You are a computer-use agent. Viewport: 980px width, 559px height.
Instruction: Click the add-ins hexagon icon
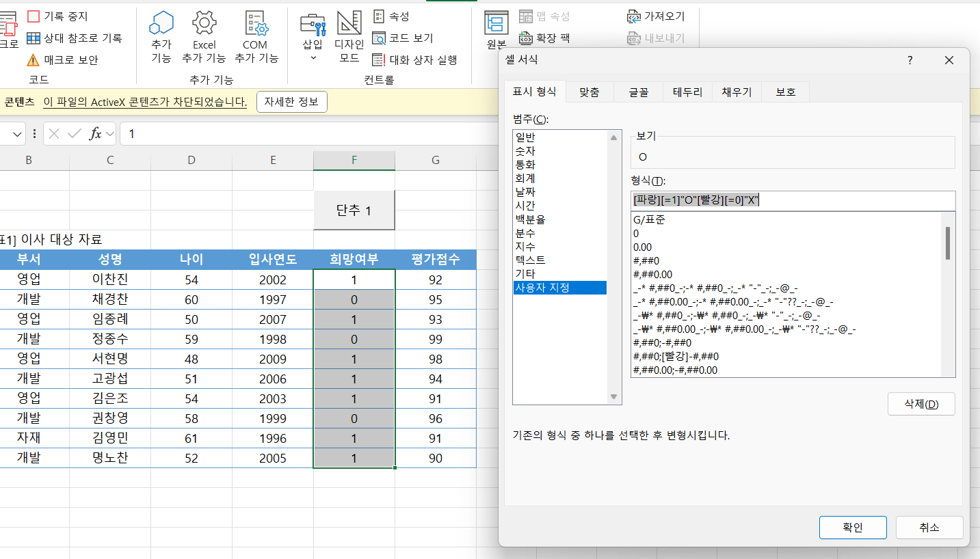click(161, 23)
